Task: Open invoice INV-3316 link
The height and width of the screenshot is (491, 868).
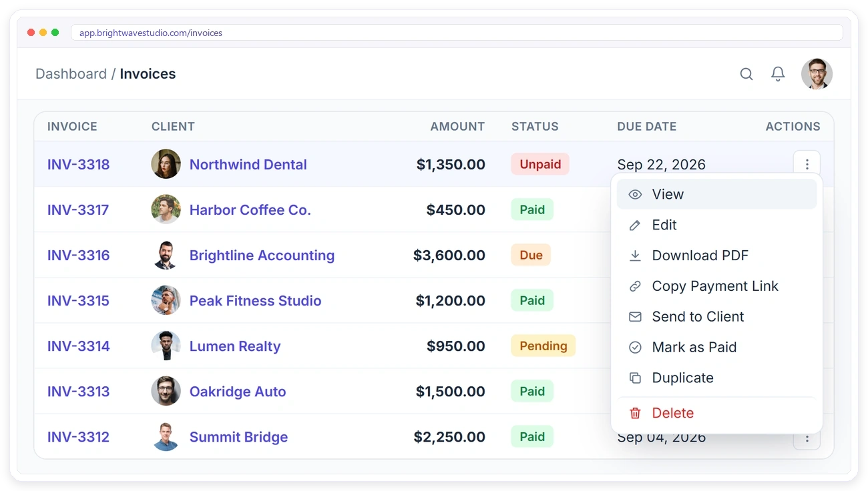Action: pyautogui.click(x=78, y=256)
